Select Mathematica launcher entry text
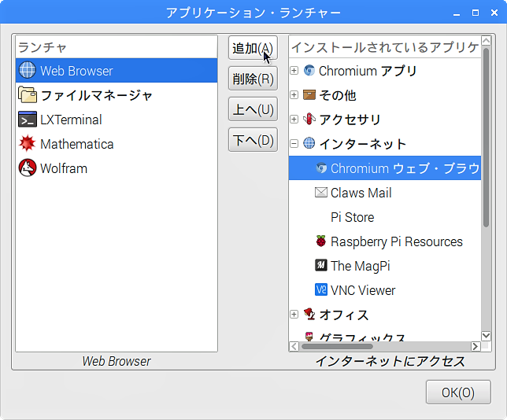Screen dimensions: 507x420 coord(77,144)
